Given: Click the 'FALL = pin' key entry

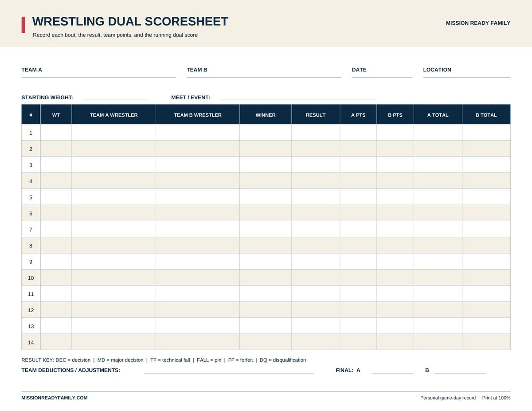Looking at the screenshot, I should coord(209,360).
